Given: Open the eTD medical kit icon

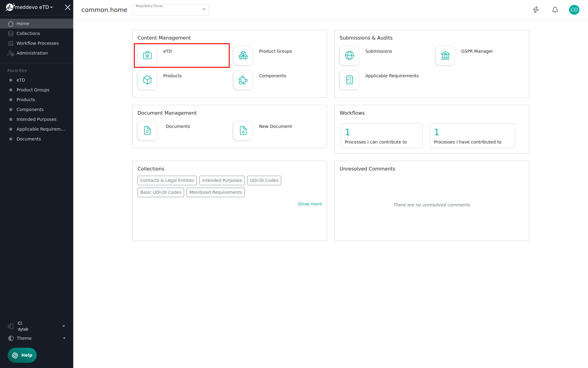Looking at the screenshot, I should [x=147, y=56].
